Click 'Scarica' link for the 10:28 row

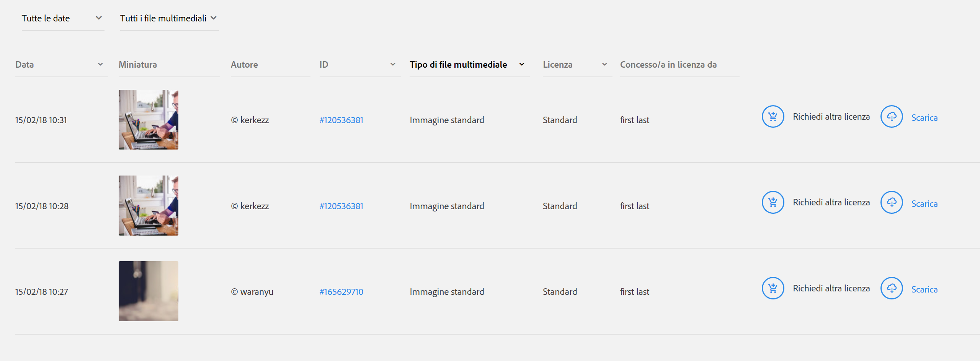pyautogui.click(x=924, y=204)
